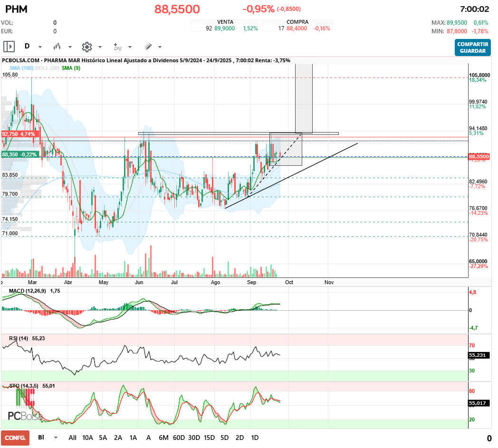
Task: Click the 74,150 support level label
Action: tap(10, 219)
